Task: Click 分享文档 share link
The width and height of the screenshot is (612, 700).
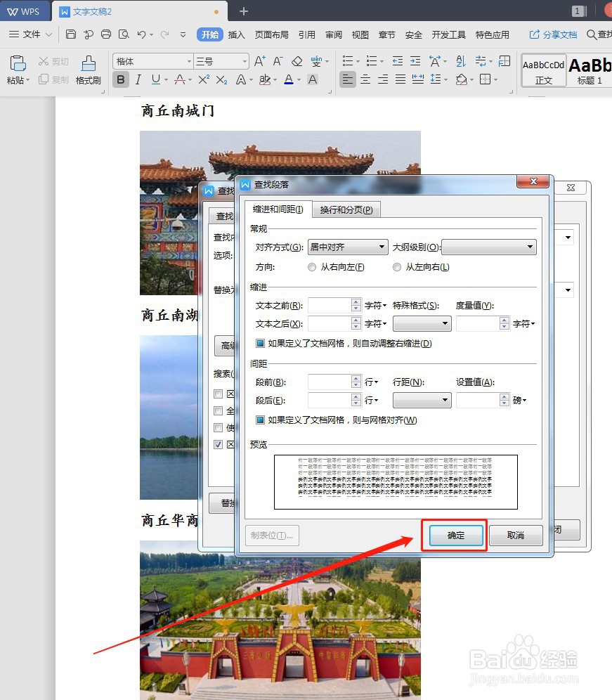Action: tap(553, 35)
